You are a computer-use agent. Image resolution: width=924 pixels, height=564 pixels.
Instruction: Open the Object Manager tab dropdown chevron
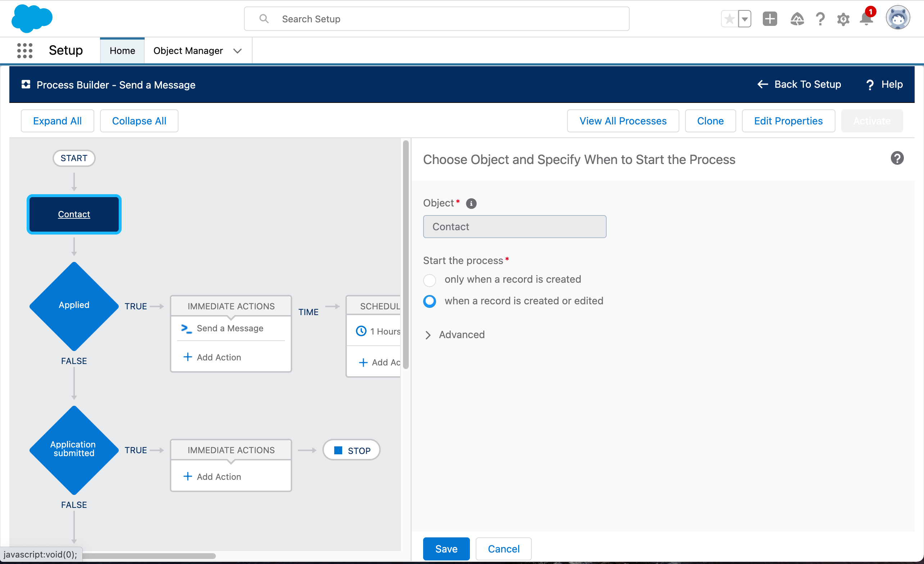click(237, 51)
